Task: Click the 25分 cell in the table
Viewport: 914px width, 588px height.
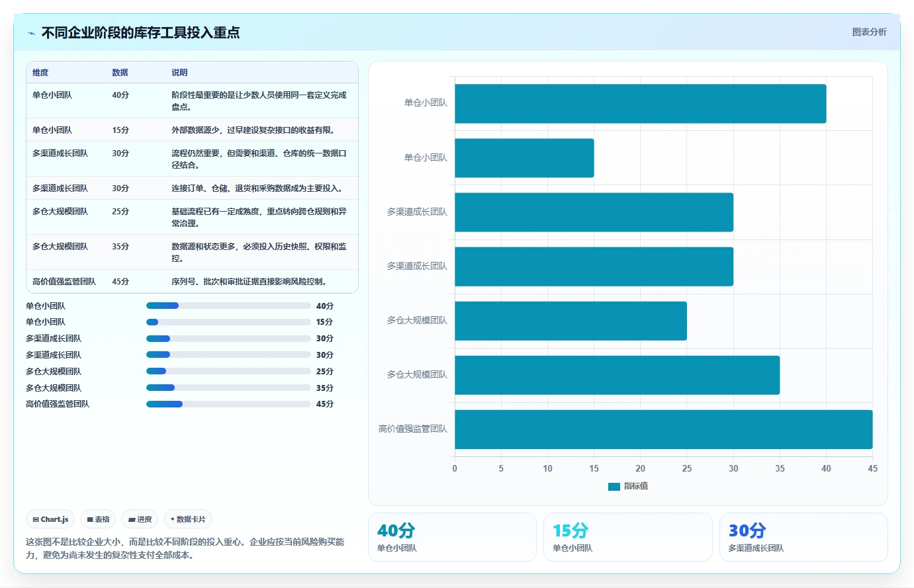Action: [x=120, y=212]
